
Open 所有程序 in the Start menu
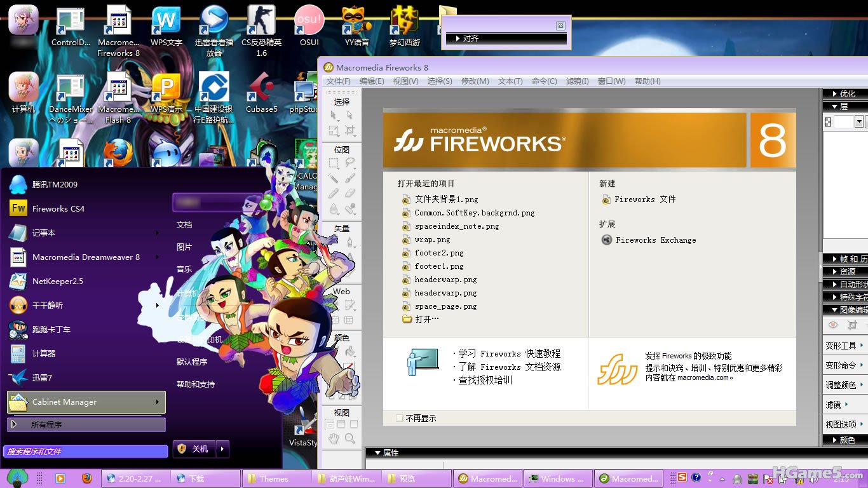pos(86,424)
